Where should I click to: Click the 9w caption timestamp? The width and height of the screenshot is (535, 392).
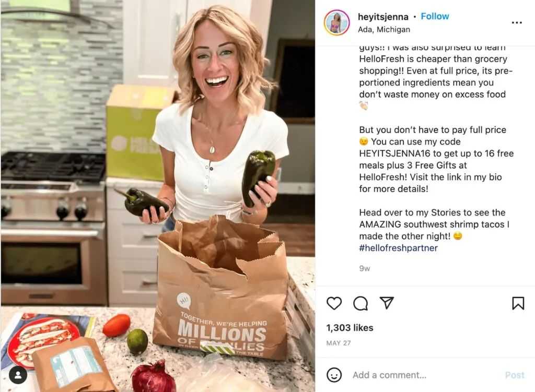(x=364, y=268)
